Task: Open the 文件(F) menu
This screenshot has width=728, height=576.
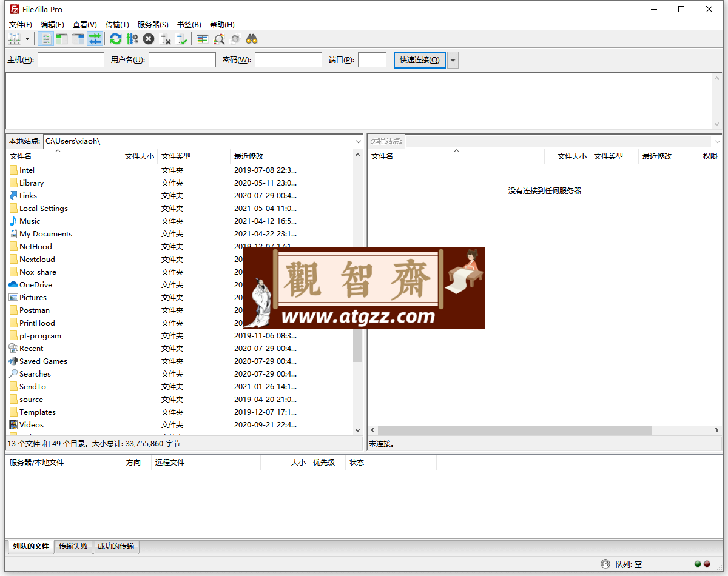Action: click(20, 25)
